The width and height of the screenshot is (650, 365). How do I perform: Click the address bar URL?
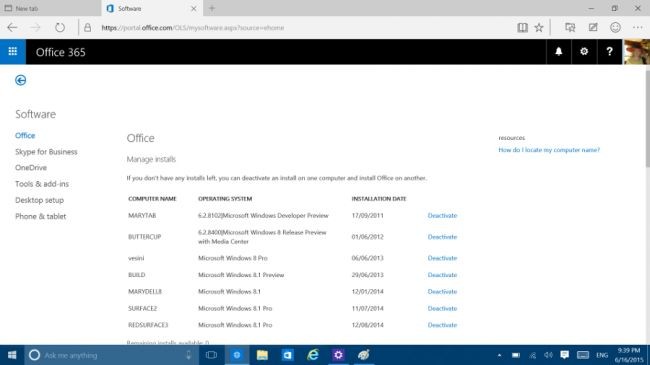click(x=193, y=28)
